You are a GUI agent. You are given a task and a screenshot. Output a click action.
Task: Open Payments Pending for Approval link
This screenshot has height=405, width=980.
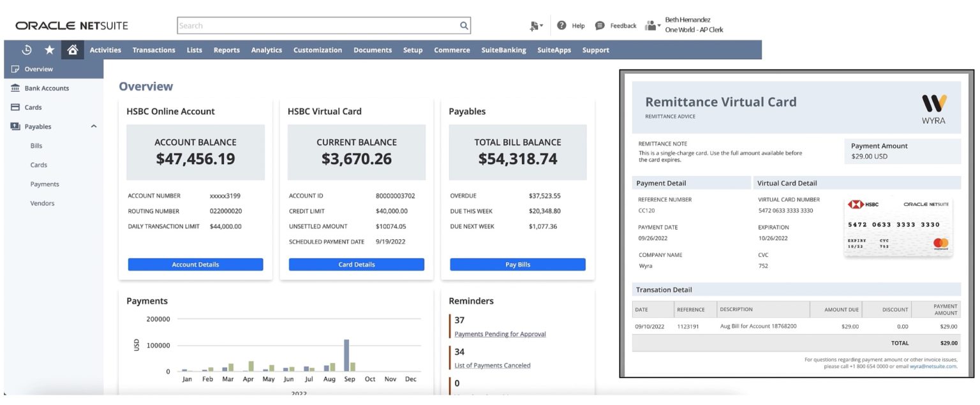click(500, 334)
